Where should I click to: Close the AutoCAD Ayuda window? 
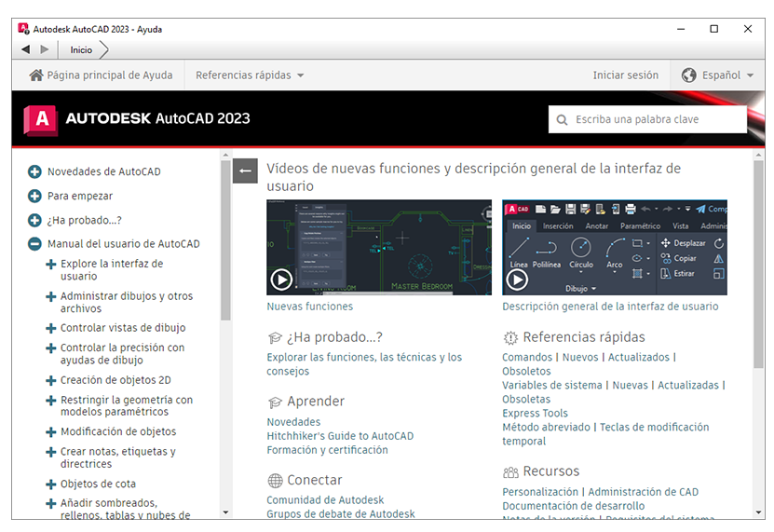point(748,29)
